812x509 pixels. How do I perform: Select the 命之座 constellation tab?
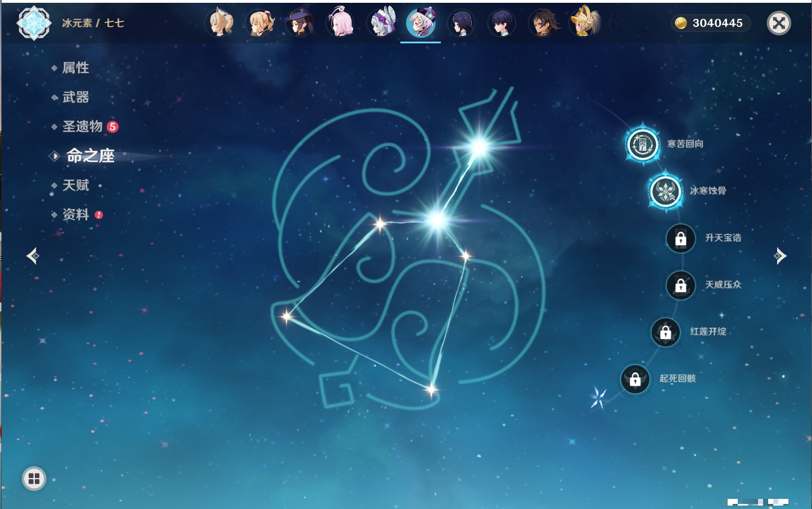(x=91, y=156)
